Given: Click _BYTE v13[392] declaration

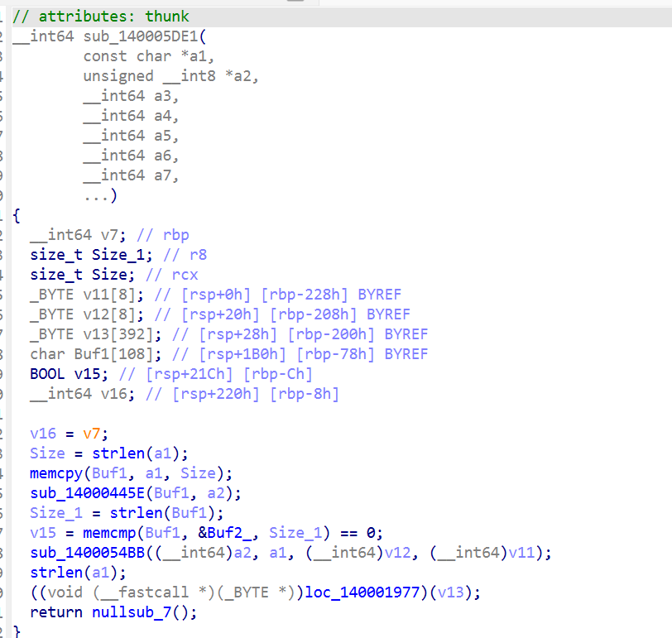Looking at the screenshot, I should 96,334.
